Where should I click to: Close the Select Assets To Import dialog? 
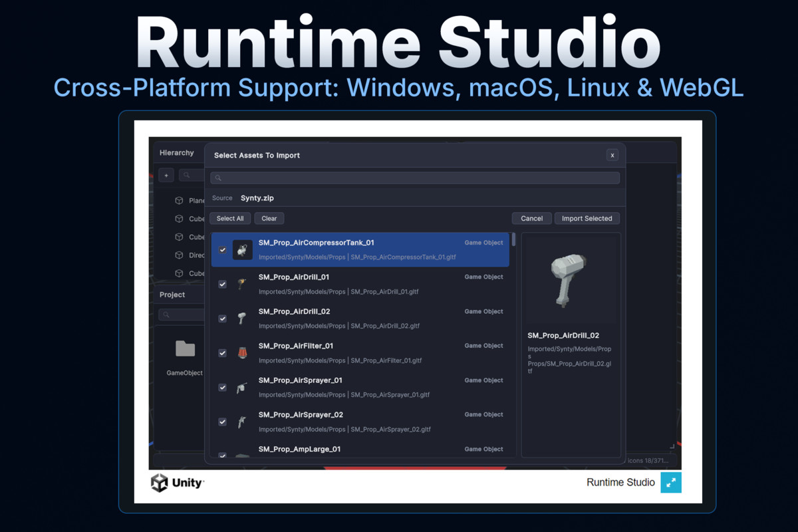point(612,155)
